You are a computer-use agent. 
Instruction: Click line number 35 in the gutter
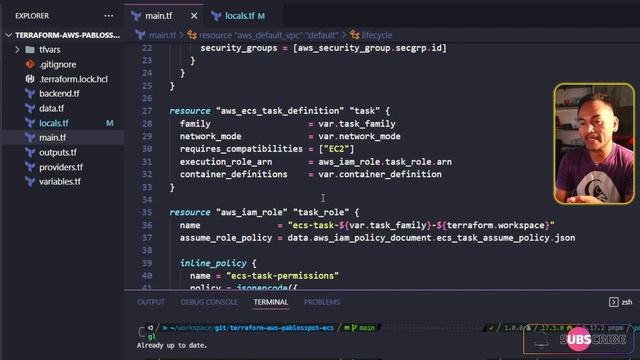(147, 212)
